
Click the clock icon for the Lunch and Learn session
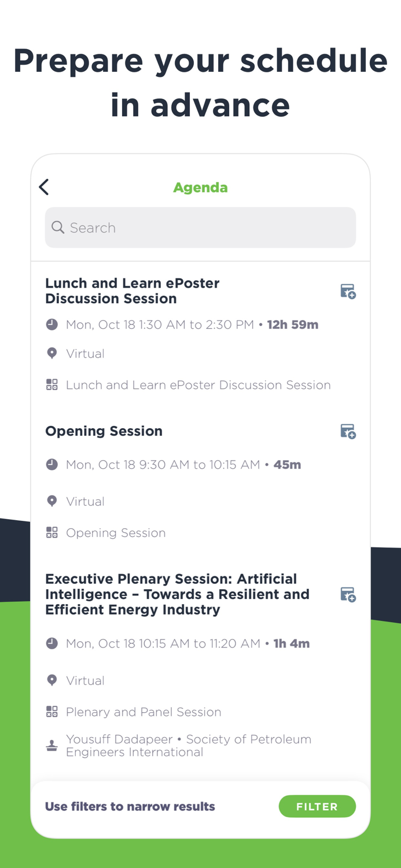[x=51, y=324]
